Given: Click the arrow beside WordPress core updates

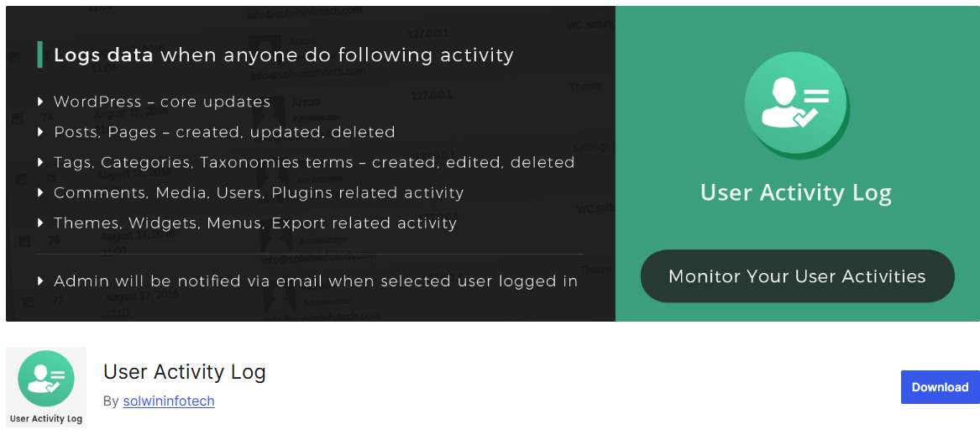Looking at the screenshot, I should [x=40, y=102].
